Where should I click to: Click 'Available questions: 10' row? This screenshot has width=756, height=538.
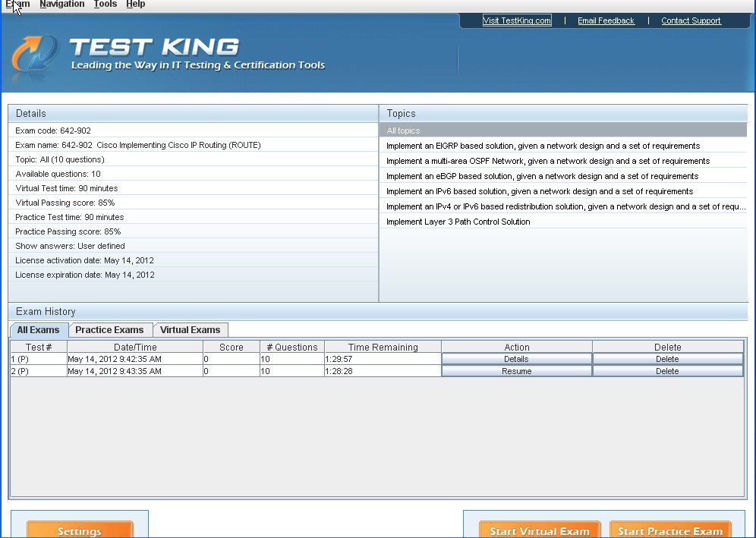193,174
